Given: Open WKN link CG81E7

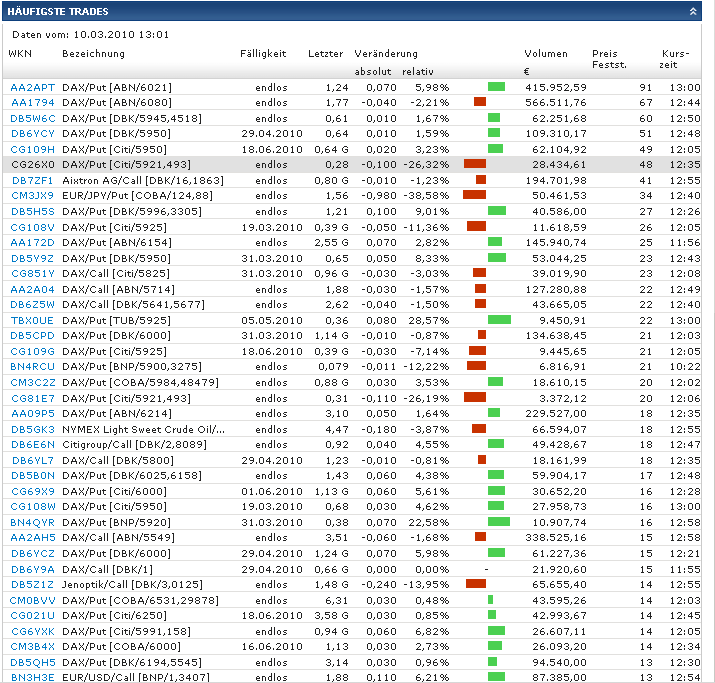Looking at the screenshot, I should 32,398.
